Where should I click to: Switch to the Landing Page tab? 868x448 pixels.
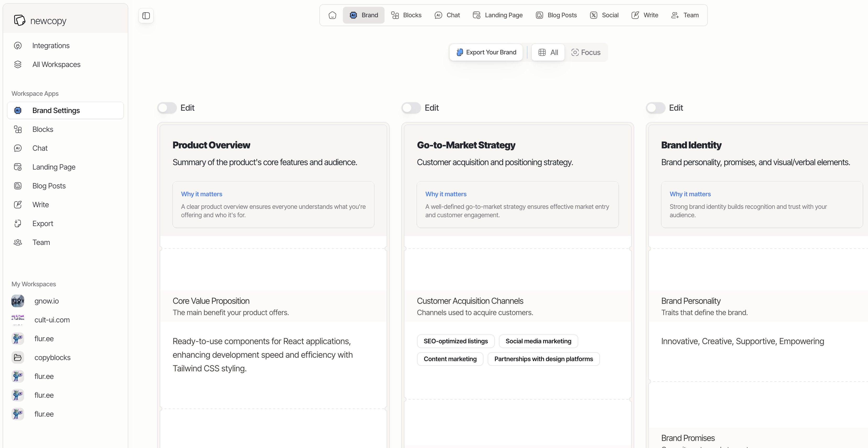(x=498, y=15)
